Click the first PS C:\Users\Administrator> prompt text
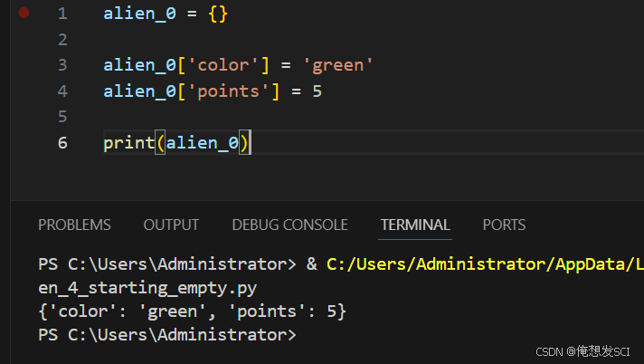Screen dimensions: 644x364 tap(167, 264)
